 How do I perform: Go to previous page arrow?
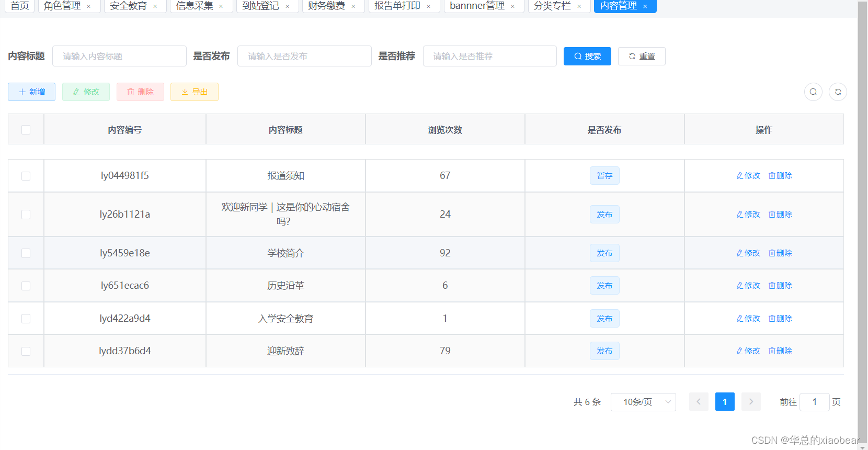click(699, 402)
